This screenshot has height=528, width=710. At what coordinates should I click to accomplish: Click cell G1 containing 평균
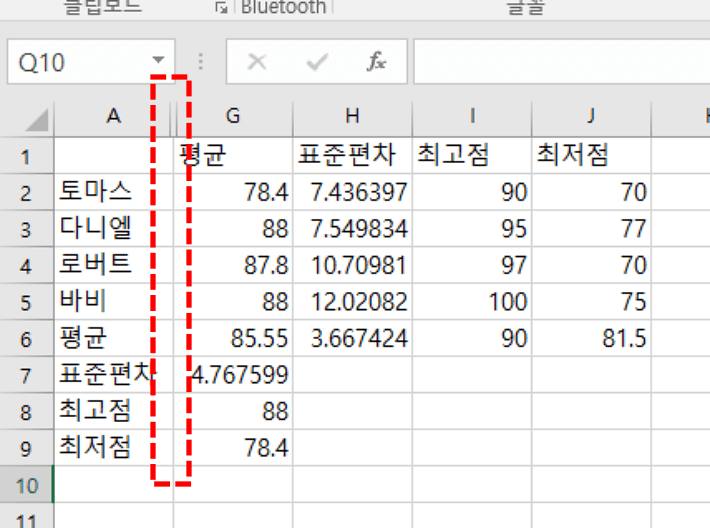point(233,156)
